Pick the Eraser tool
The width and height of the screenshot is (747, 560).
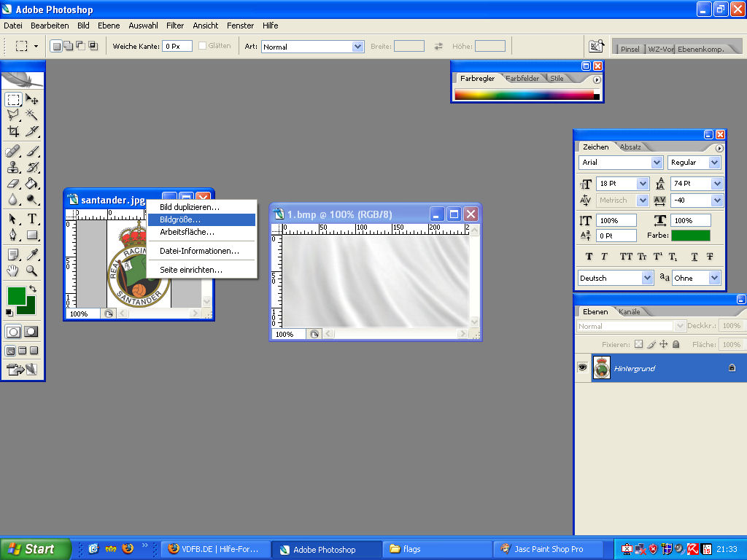(x=13, y=184)
